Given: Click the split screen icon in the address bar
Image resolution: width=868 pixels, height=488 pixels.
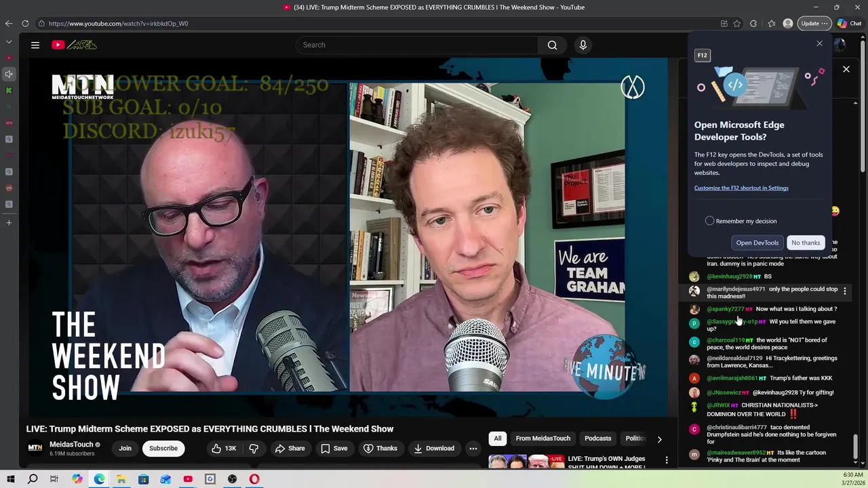Looking at the screenshot, I should tap(724, 23).
